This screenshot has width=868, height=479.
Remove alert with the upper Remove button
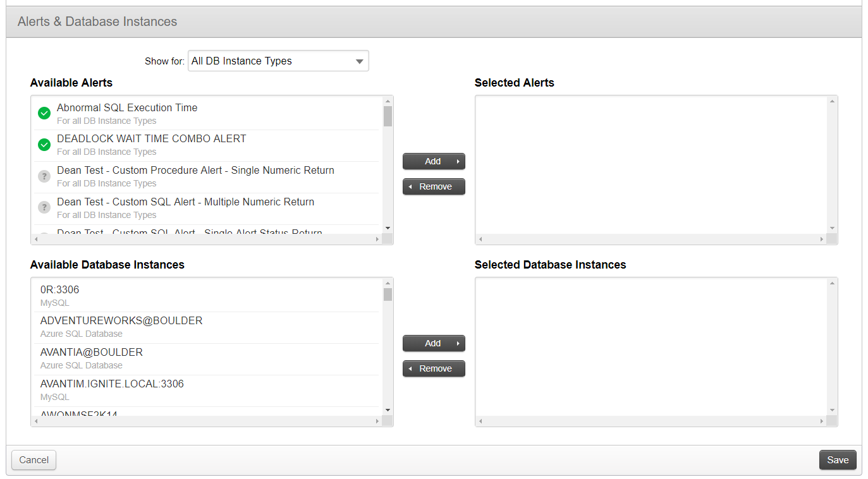click(x=434, y=186)
